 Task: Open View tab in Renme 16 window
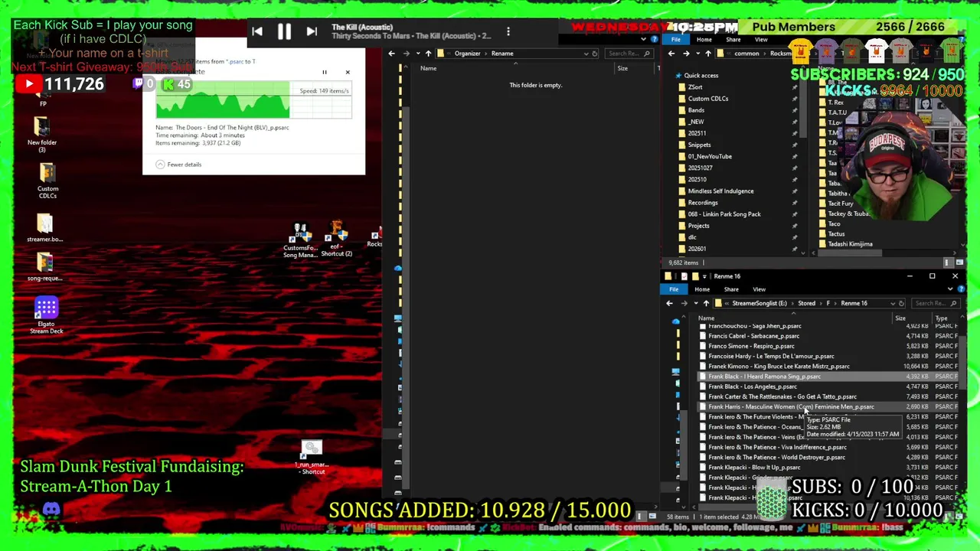tap(759, 289)
